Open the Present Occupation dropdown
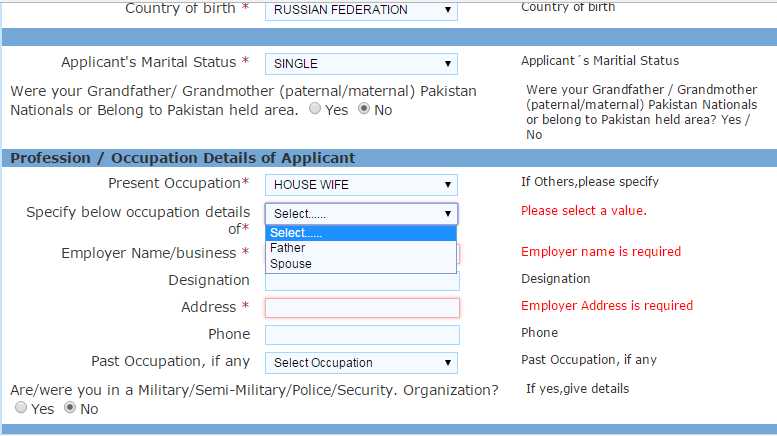The image size is (777, 436). (360, 185)
